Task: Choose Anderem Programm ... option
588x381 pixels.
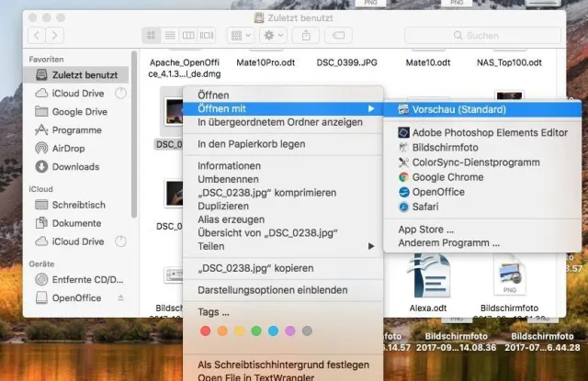Action: click(448, 243)
